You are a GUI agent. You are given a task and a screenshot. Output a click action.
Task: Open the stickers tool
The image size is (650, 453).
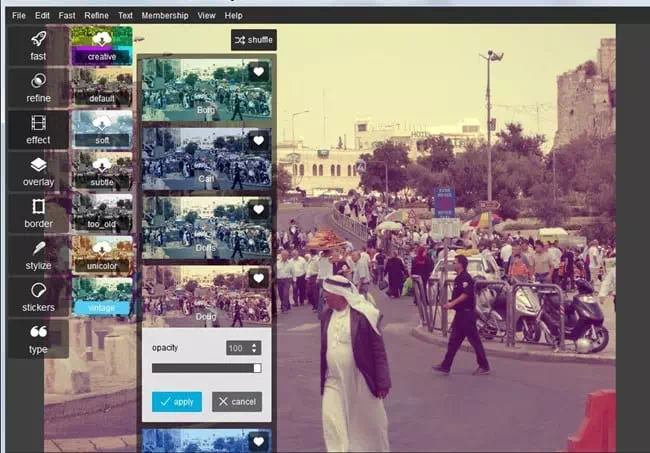tap(38, 297)
